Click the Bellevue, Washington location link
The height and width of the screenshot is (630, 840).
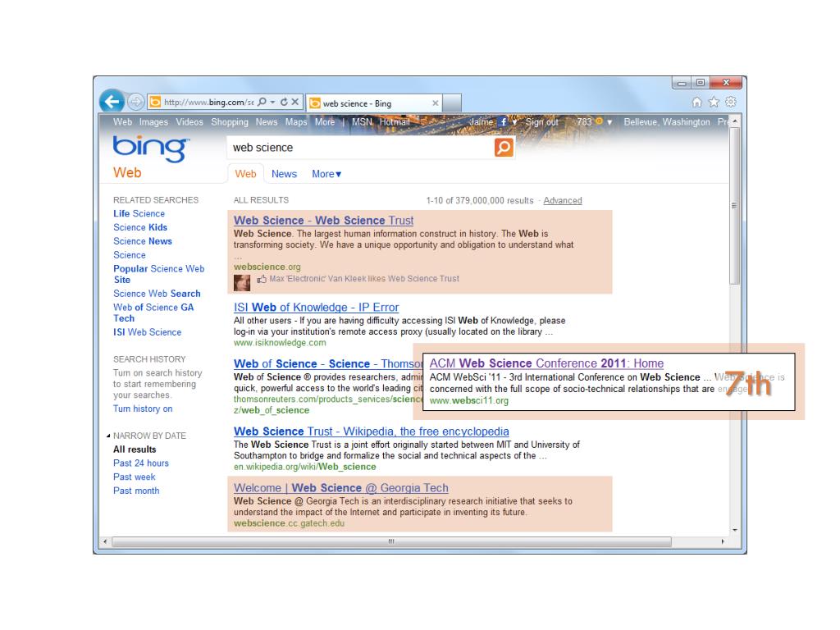pyautogui.click(x=667, y=122)
